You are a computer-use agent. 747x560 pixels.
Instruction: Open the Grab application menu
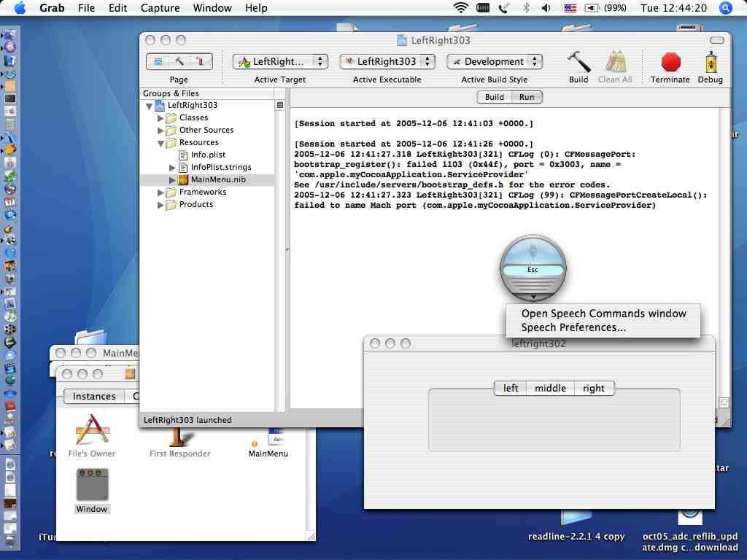52,8
